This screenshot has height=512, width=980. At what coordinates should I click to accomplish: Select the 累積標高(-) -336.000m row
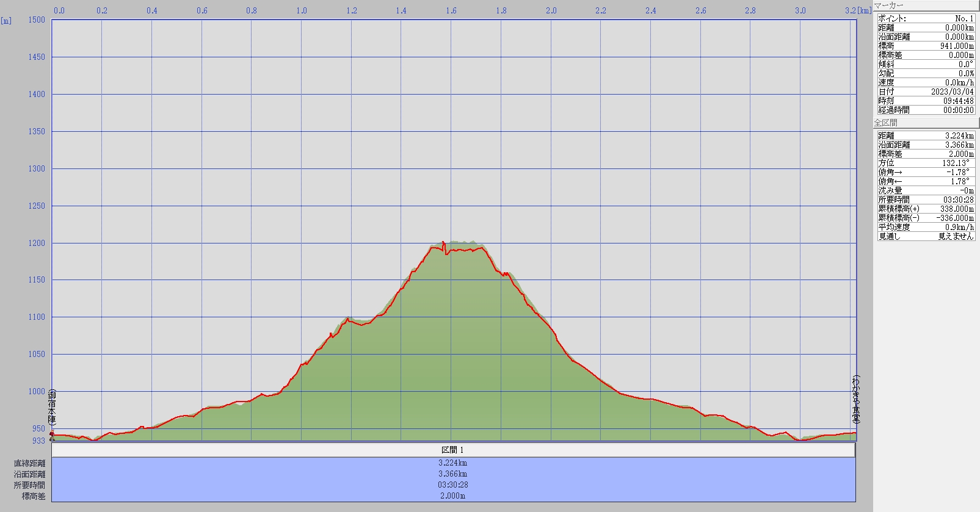[926, 218]
